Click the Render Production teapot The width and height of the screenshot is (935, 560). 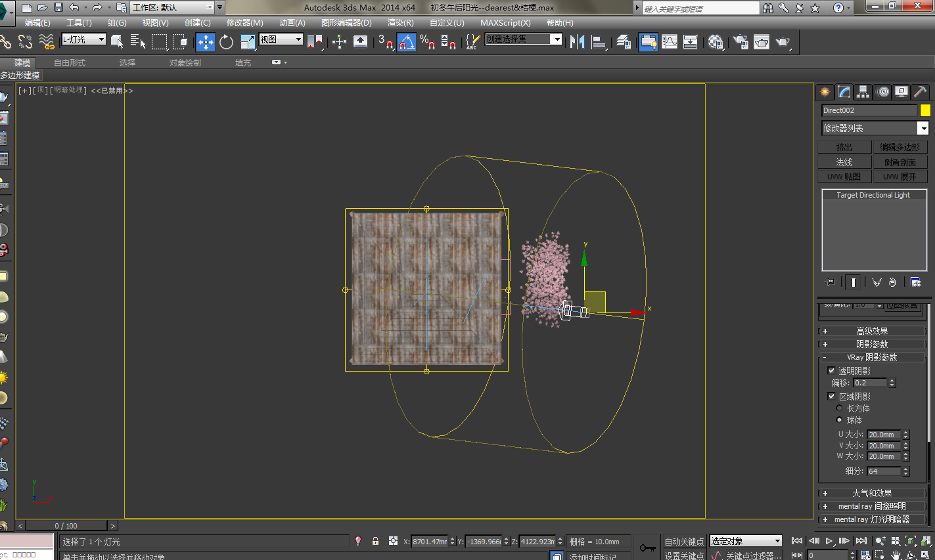tap(783, 42)
